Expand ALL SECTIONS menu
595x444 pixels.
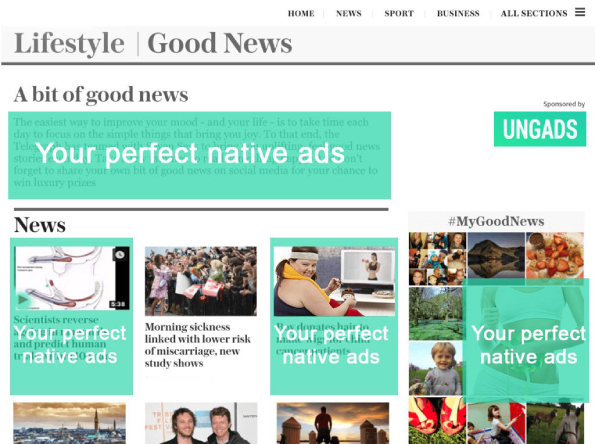pos(534,13)
